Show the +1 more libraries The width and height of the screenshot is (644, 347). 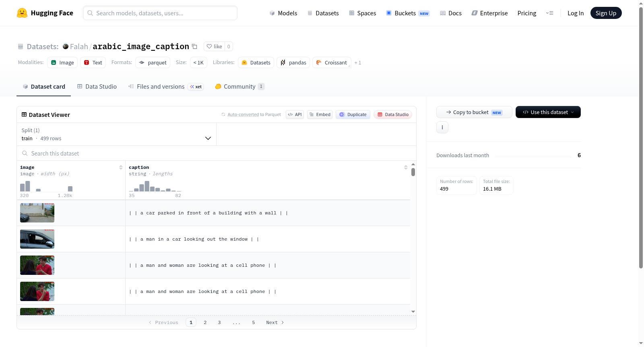click(357, 63)
